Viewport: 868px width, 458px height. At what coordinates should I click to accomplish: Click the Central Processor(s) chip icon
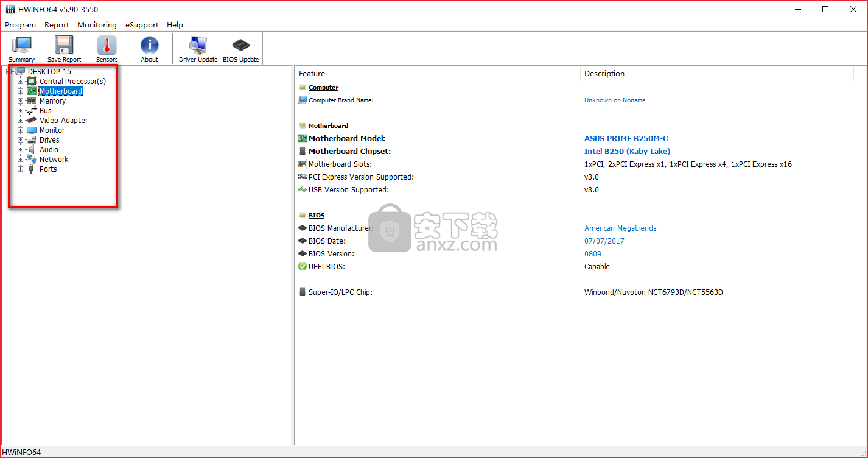(x=32, y=82)
